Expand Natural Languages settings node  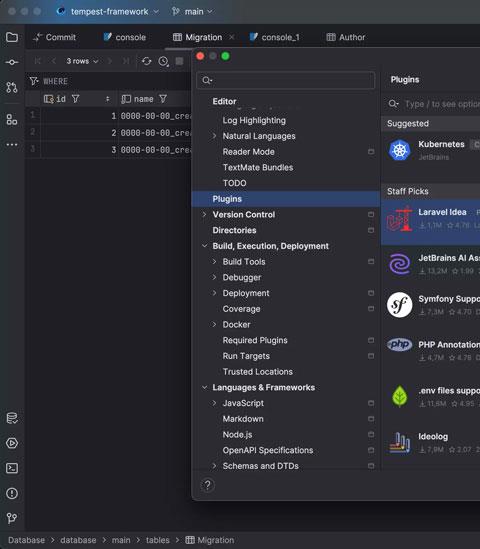(214, 136)
